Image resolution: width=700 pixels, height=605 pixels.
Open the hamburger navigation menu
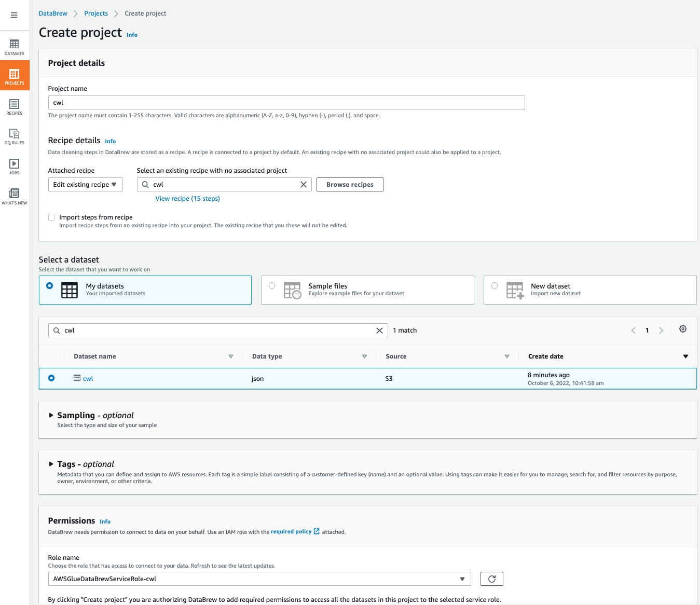[14, 15]
